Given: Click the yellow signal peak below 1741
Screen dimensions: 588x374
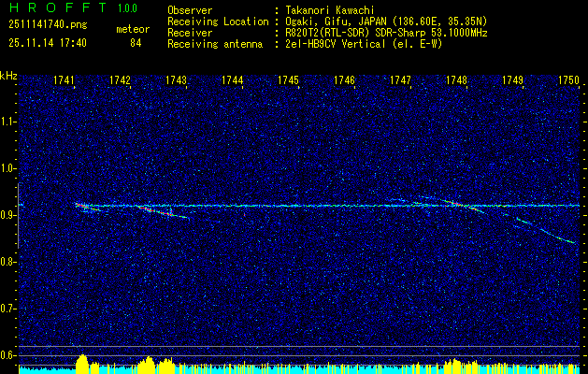Looking at the screenshot, I should coord(82,364).
